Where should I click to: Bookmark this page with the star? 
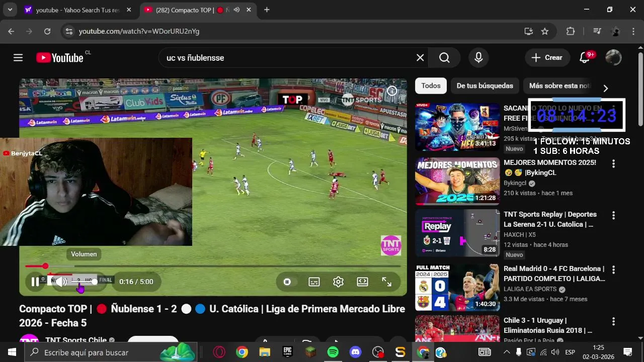click(x=545, y=31)
